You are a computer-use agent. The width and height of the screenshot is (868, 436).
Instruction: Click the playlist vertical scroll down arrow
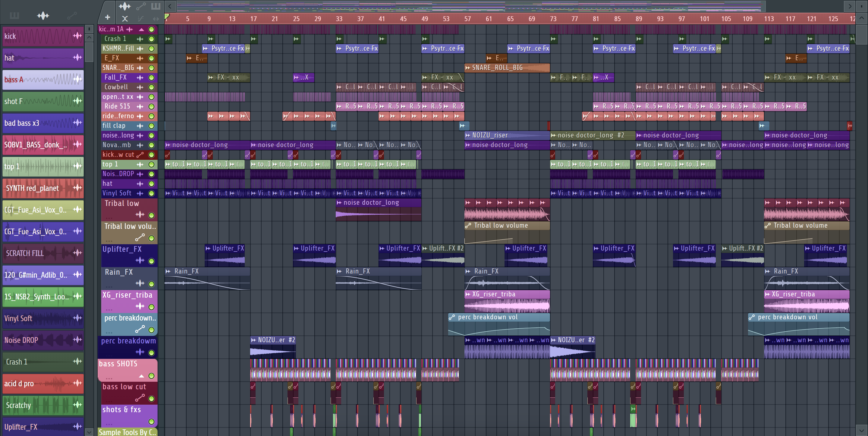[x=862, y=431]
